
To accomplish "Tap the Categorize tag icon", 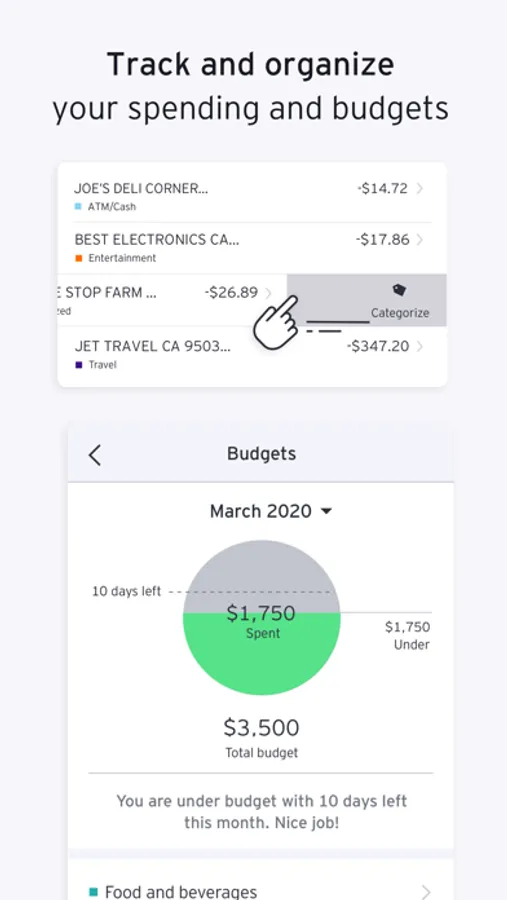I will (400, 290).
